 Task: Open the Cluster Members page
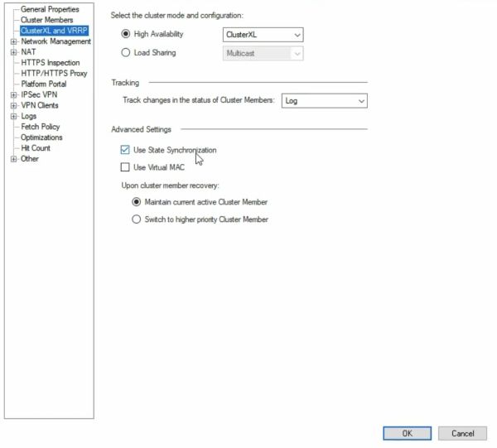[47, 20]
